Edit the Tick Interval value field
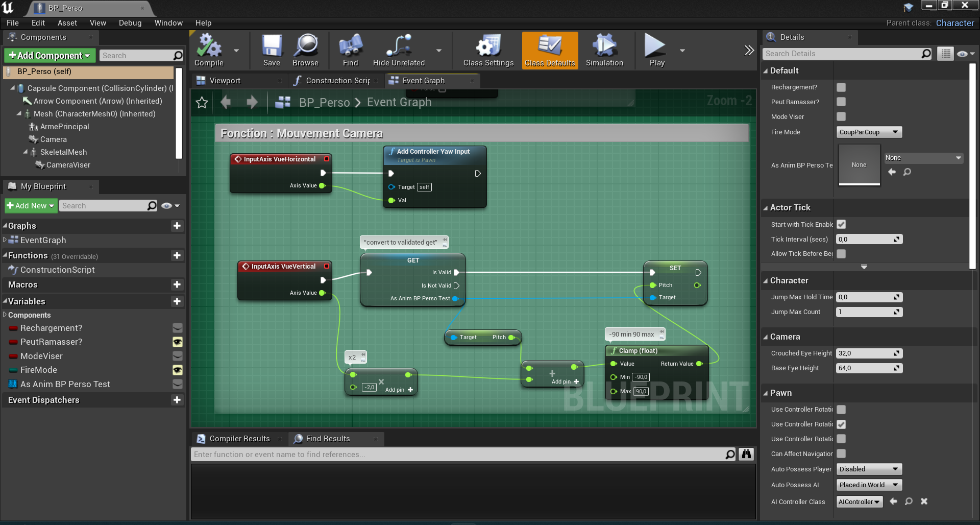 pyautogui.click(x=869, y=240)
